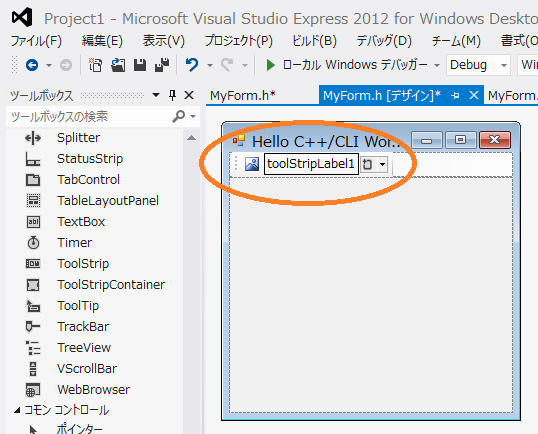The image size is (538, 434).
Task: Close the MyForm.h design tab
Action: [x=474, y=95]
